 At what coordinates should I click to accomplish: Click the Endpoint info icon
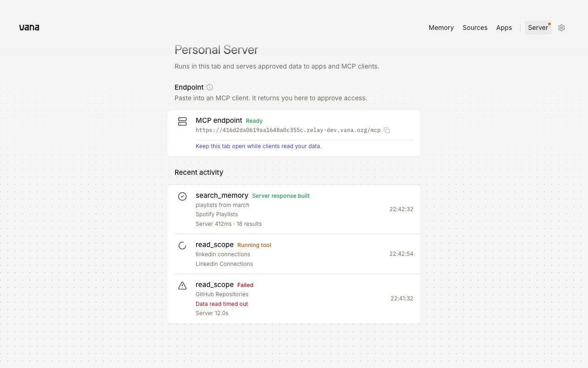(209, 87)
